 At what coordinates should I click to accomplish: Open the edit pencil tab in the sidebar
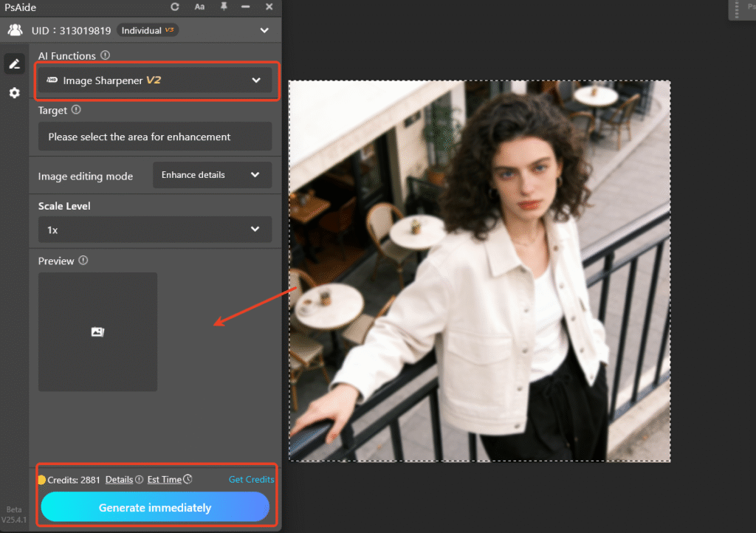[14, 64]
